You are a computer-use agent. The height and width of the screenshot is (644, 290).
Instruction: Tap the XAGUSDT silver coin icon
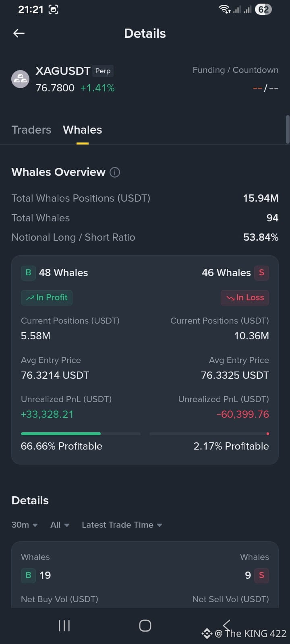point(20,79)
